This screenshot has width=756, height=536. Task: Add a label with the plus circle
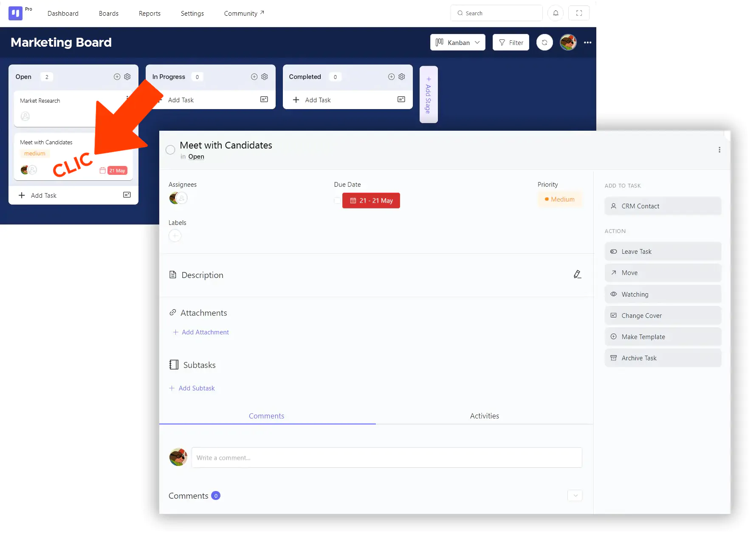click(175, 236)
